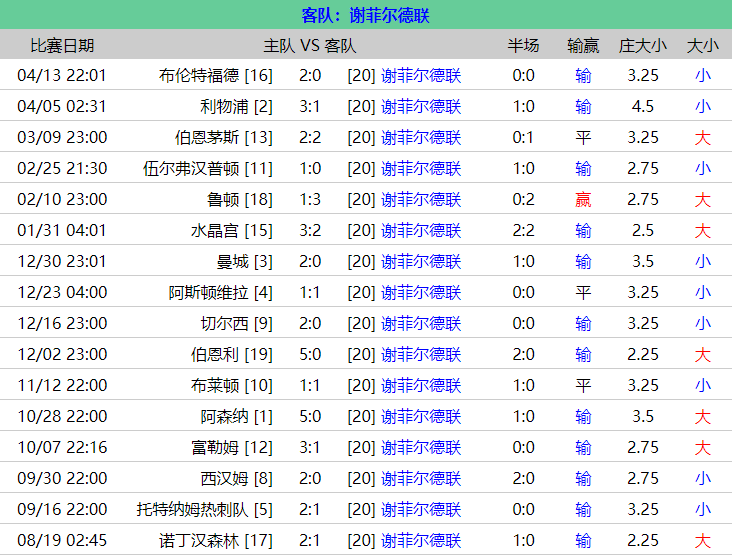Click the 主队 VS 客队 column header
This screenshot has width=732, height=555.
[x=310, y=45]
